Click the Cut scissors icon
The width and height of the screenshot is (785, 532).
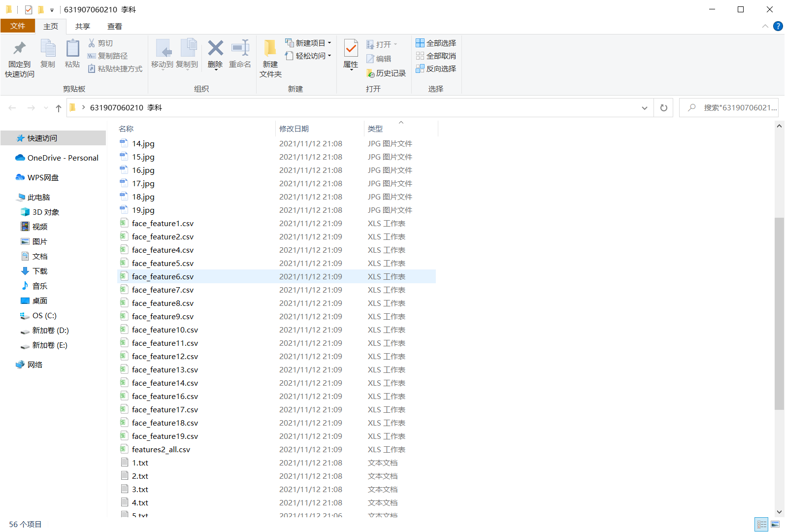click(92, 43)
